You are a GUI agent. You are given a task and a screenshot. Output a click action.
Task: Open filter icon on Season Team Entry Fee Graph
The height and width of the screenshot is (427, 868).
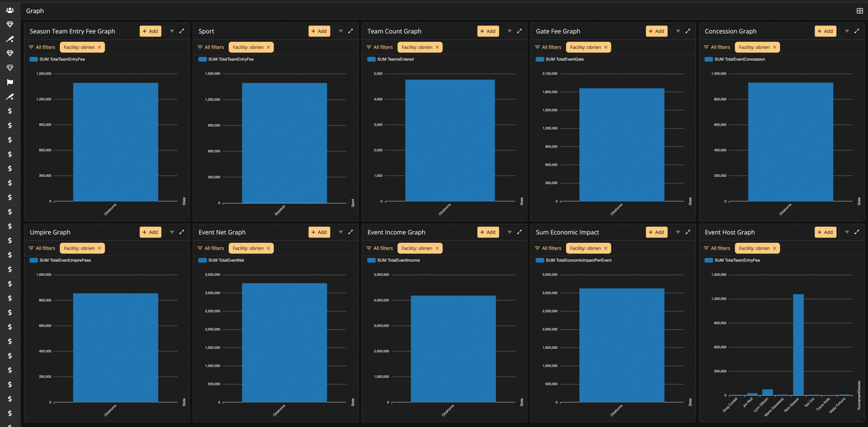(x=172, y=31)
